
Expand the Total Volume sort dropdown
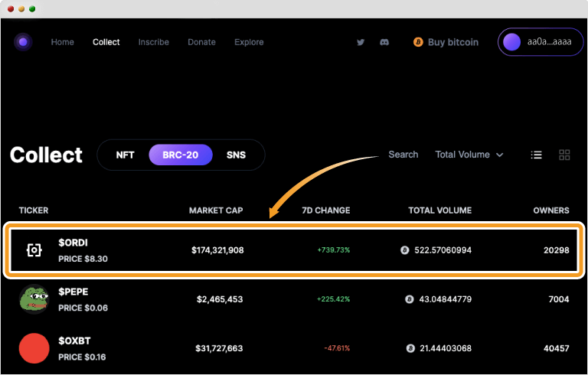tap(469, 155)
